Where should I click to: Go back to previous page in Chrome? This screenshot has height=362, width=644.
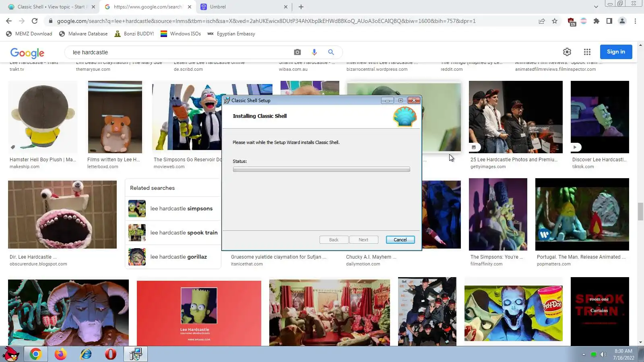pos(9,21)
